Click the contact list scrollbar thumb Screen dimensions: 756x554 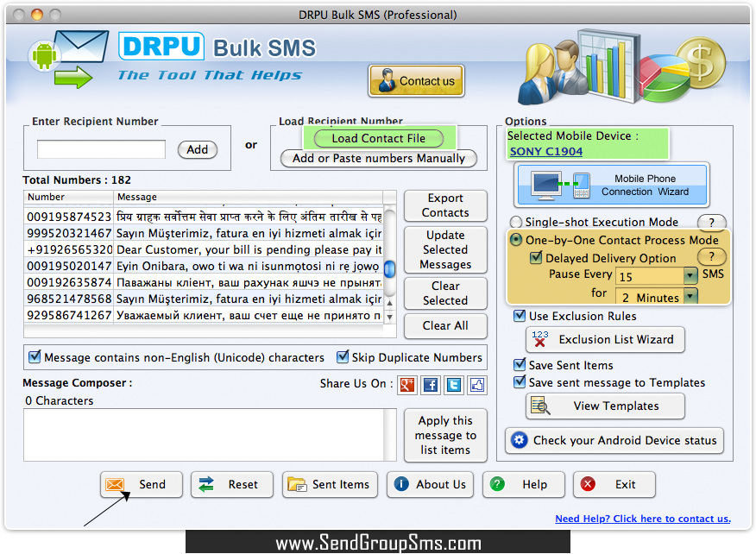389,268
